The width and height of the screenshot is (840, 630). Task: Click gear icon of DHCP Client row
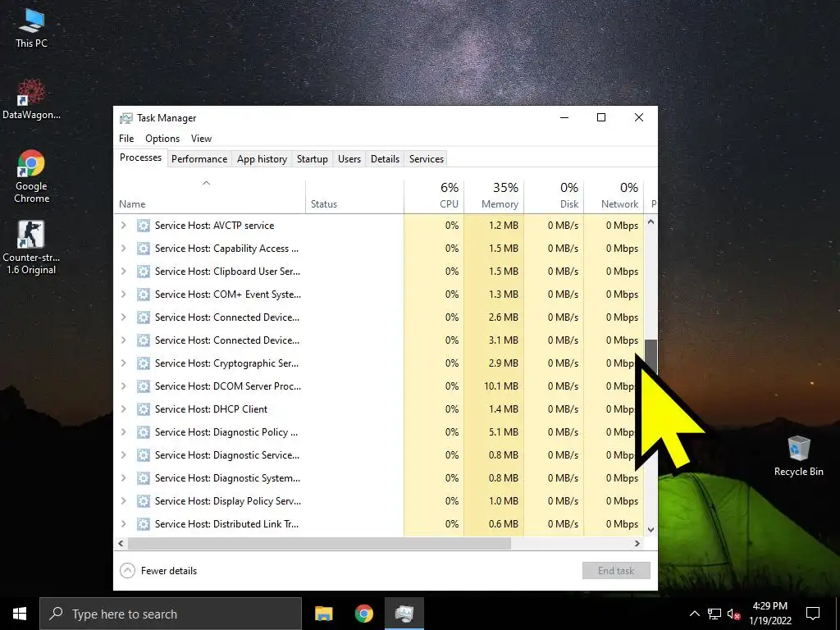pyautogui.click(x=143, y=409)
